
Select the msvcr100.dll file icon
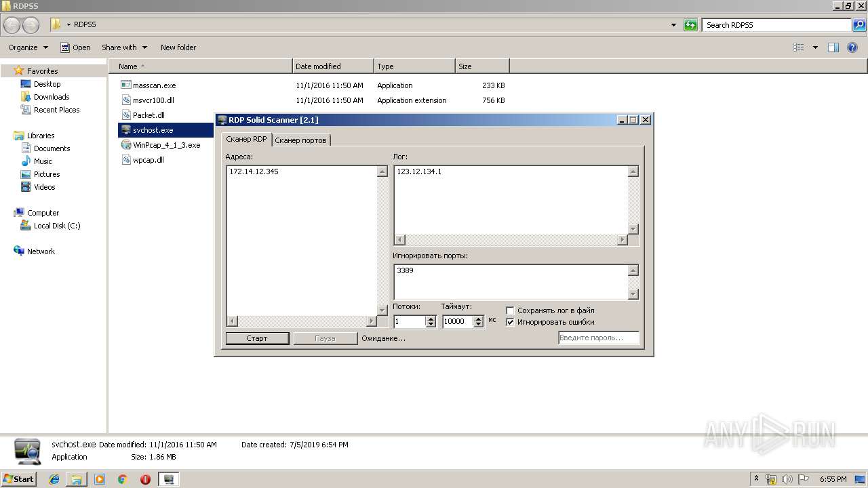(126, 100)
